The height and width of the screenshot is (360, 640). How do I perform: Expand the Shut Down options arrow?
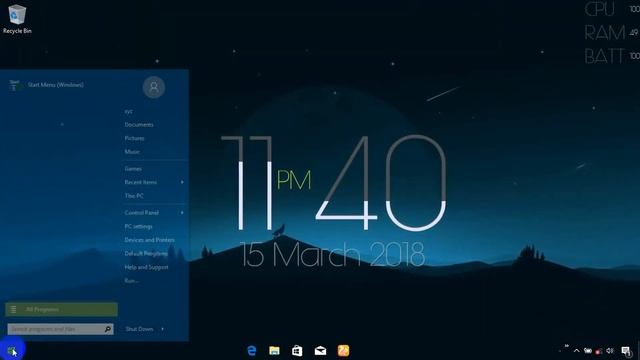click(x=162, y=329)
